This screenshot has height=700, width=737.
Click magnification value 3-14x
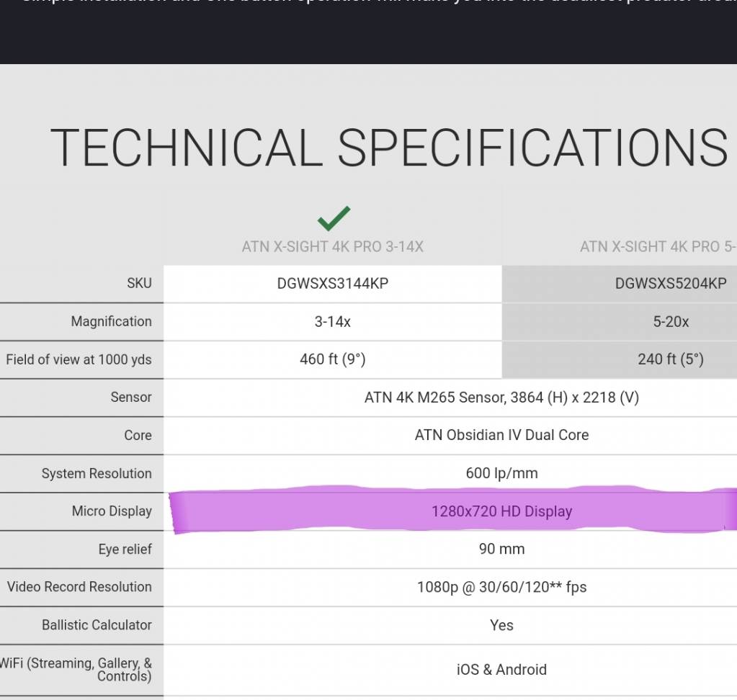coord(333,322)
